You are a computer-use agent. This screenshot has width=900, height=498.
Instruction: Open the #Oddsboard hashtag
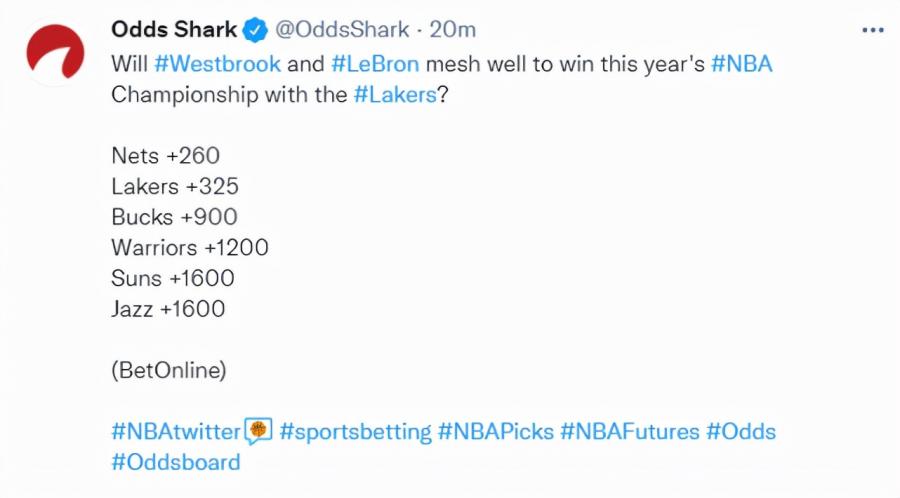[x=176, y=462]
